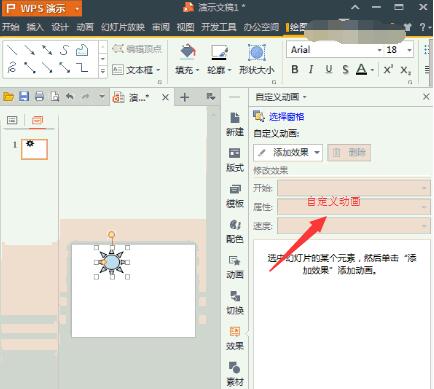The height and width of the screenshot is (389, 434).
Task: Open the 配色 color scheme sidebar panel
Action: click(235, 231)
